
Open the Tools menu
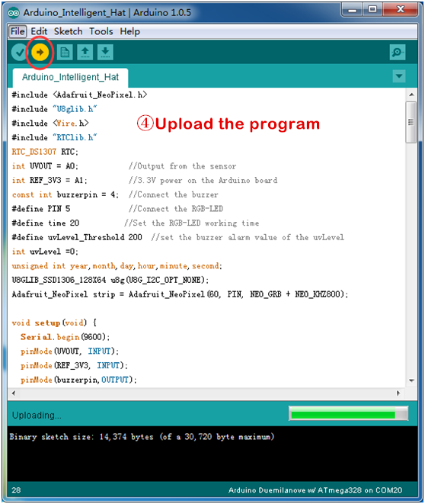(101, 31)
